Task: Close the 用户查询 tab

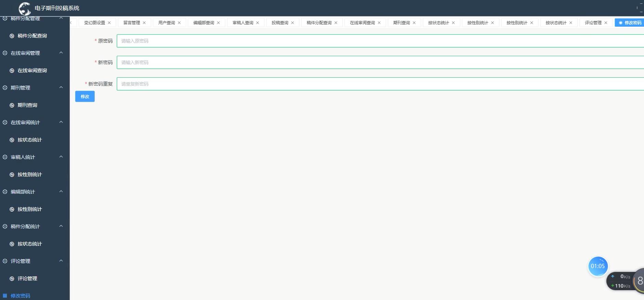Action: 179,23
